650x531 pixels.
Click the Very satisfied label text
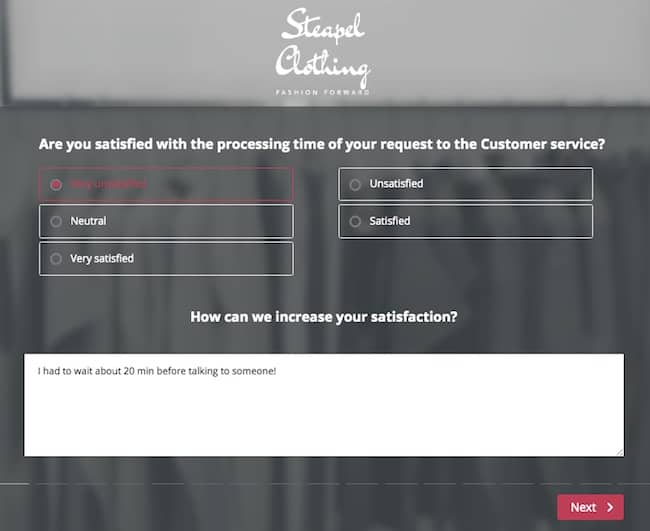coord(102,259)
